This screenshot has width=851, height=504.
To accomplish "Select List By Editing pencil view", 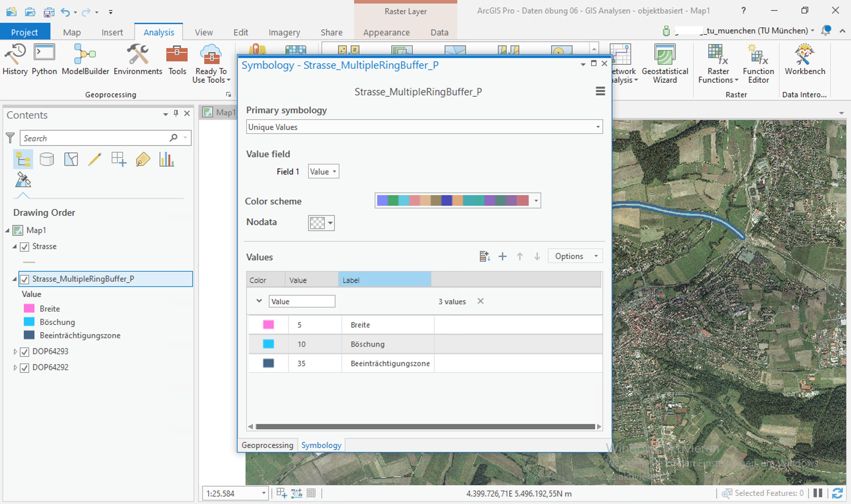I will click(95, 159).
